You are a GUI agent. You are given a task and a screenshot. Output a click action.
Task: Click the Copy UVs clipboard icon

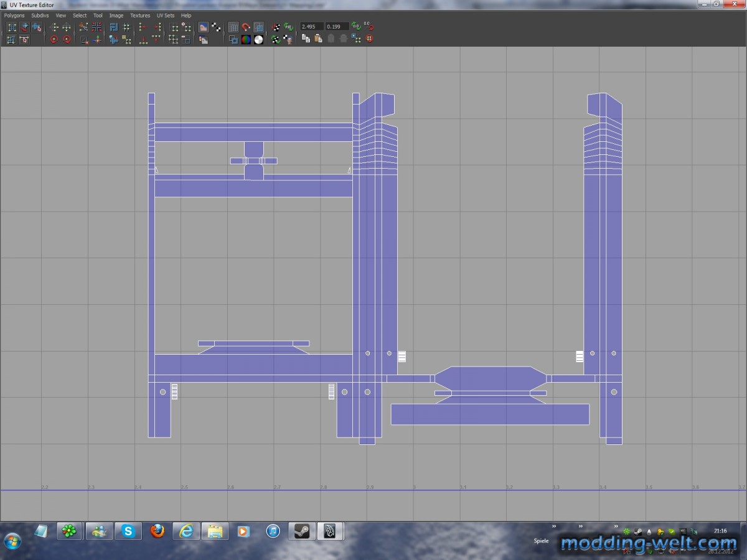point(306,39)
